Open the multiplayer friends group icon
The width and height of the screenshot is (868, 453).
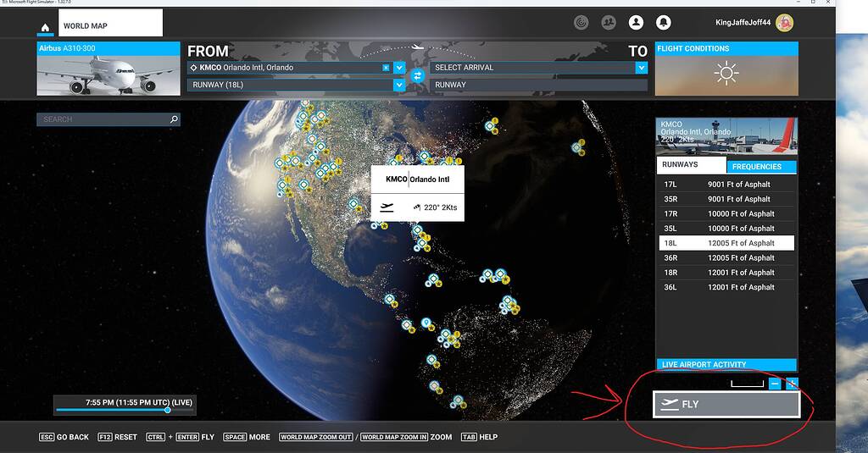608,23
